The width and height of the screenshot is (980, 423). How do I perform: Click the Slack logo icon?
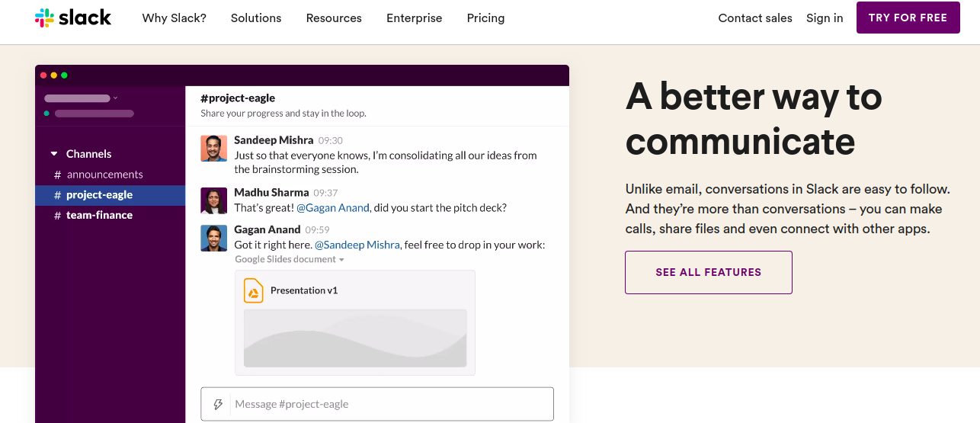[44, 18]
